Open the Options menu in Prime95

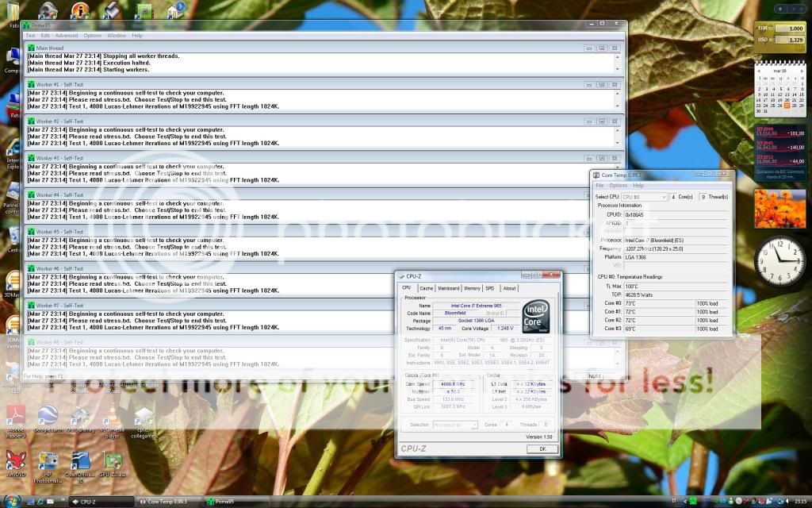click(x=93, y=36)
